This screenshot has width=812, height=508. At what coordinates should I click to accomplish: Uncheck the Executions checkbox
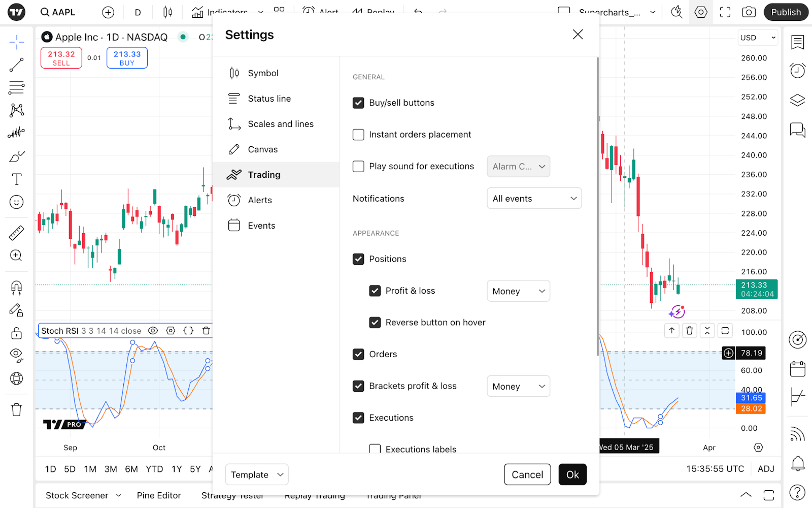[358, 418]
